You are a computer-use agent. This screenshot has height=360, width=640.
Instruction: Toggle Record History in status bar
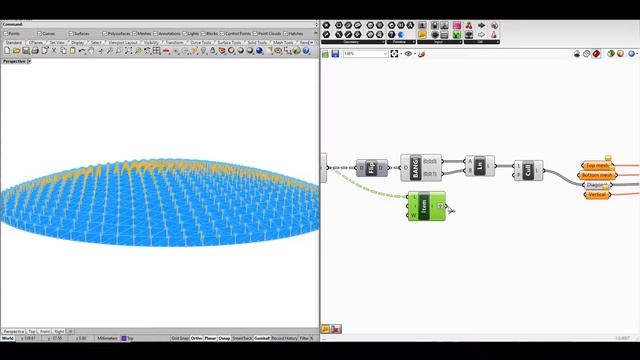284,338
